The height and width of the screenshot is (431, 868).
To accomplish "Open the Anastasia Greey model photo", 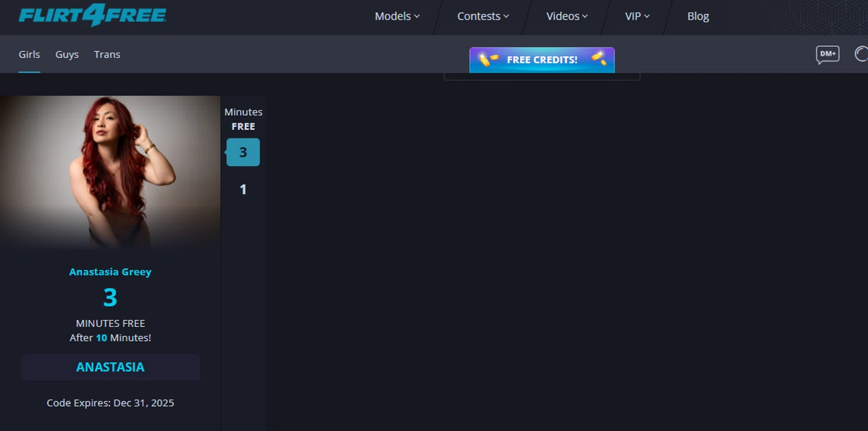I will (110, 172).
